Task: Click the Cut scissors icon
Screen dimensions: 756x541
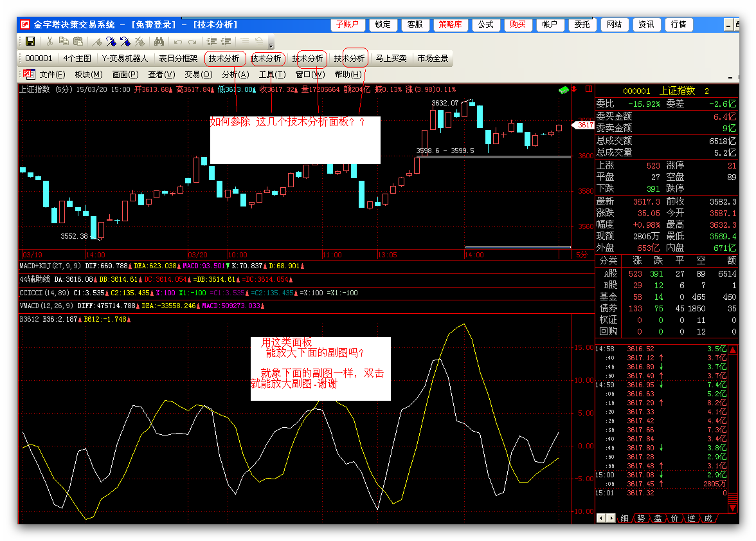Action: [50, 42]
